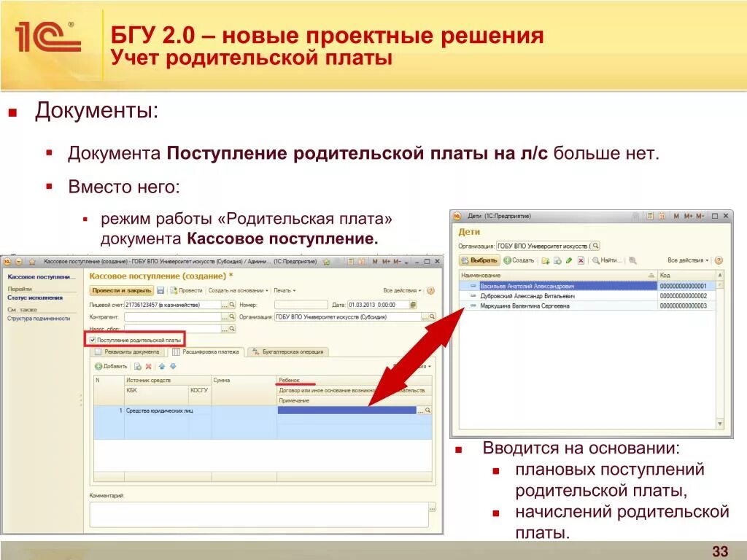
Task: Click the Найти search button in Дети
Action: [606, 260]
